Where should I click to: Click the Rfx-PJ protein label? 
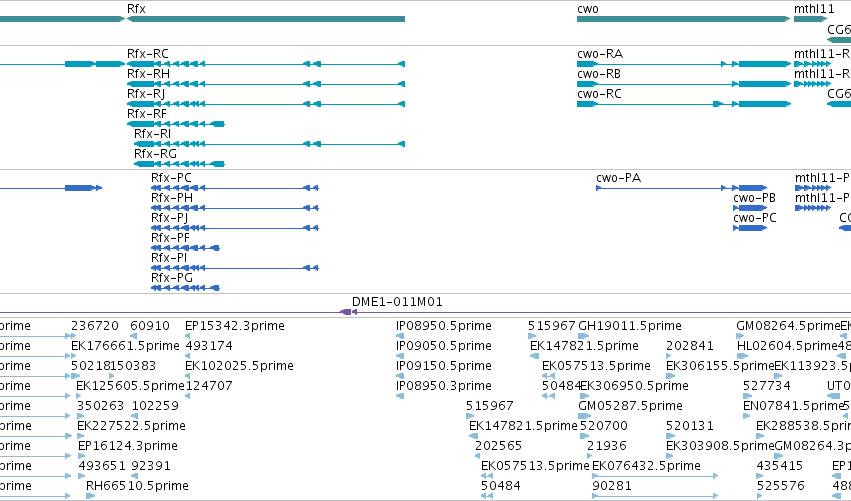click(169, 218)
